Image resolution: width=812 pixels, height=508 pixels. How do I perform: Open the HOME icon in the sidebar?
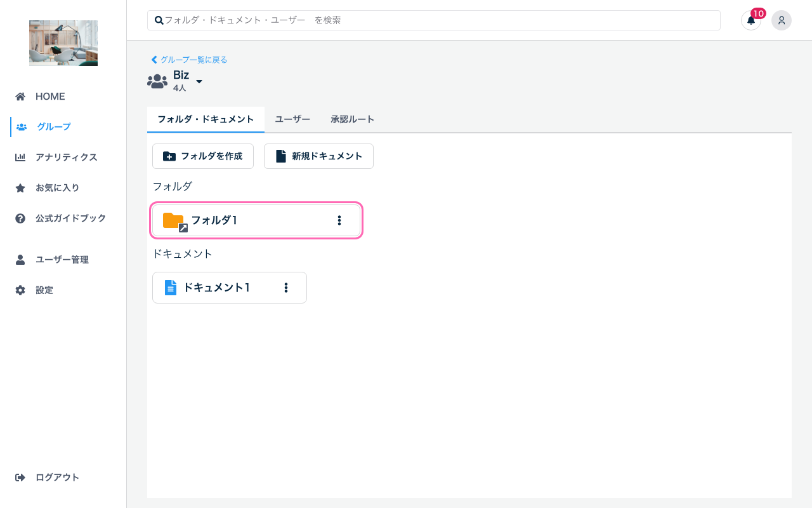[x=21, y=96]
